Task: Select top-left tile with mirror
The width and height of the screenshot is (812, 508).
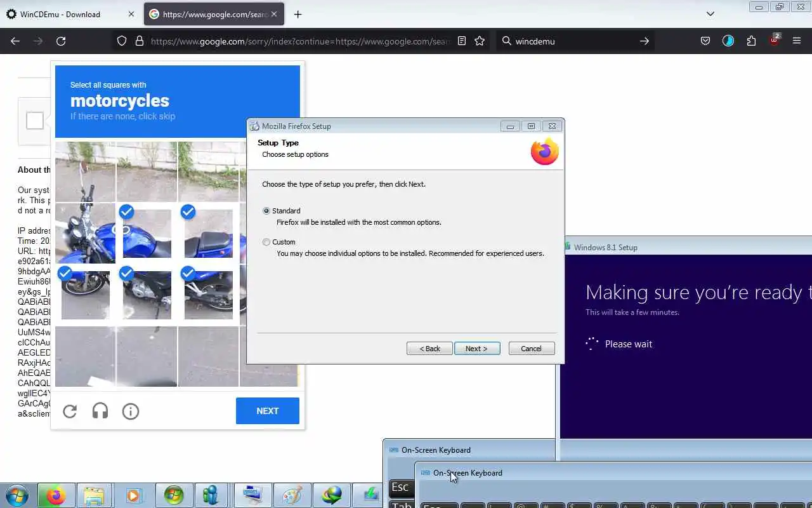Action: point(85,171)
